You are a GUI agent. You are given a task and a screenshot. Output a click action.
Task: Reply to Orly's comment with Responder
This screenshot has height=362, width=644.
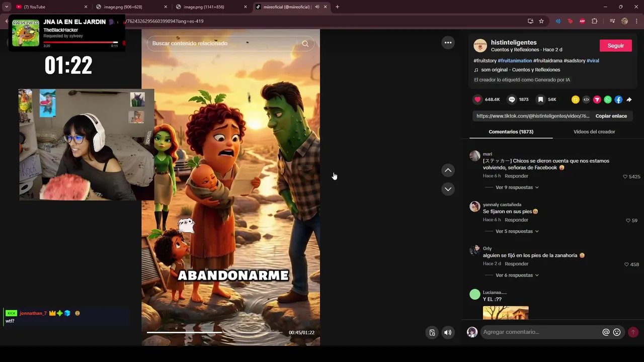(x=516, y=264)
